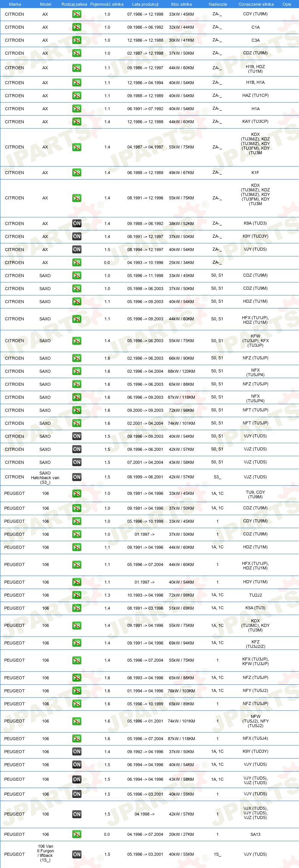Click the power value 69kW / 94KM
The image size is (299, 868).
182,643
